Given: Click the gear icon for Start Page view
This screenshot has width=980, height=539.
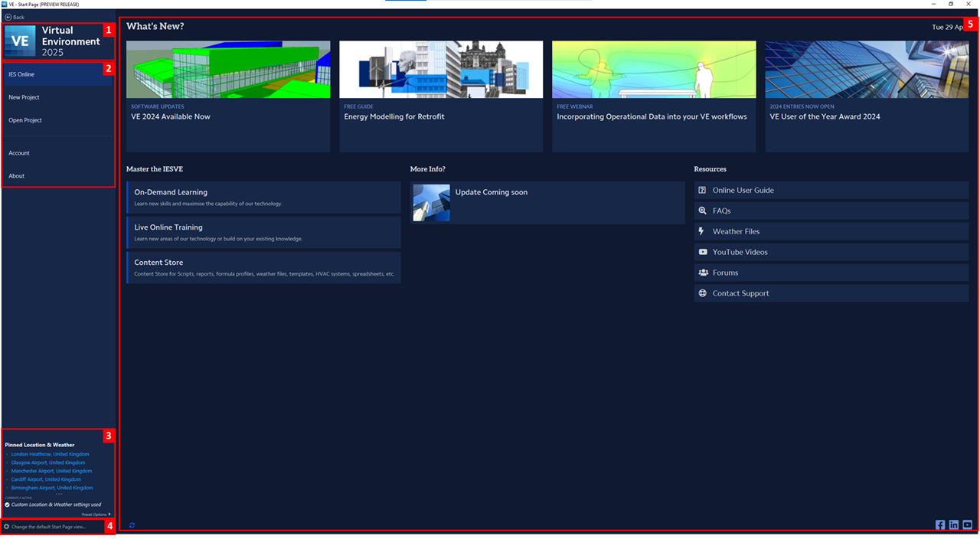Looking at the screenshot, I should point(6,527).
